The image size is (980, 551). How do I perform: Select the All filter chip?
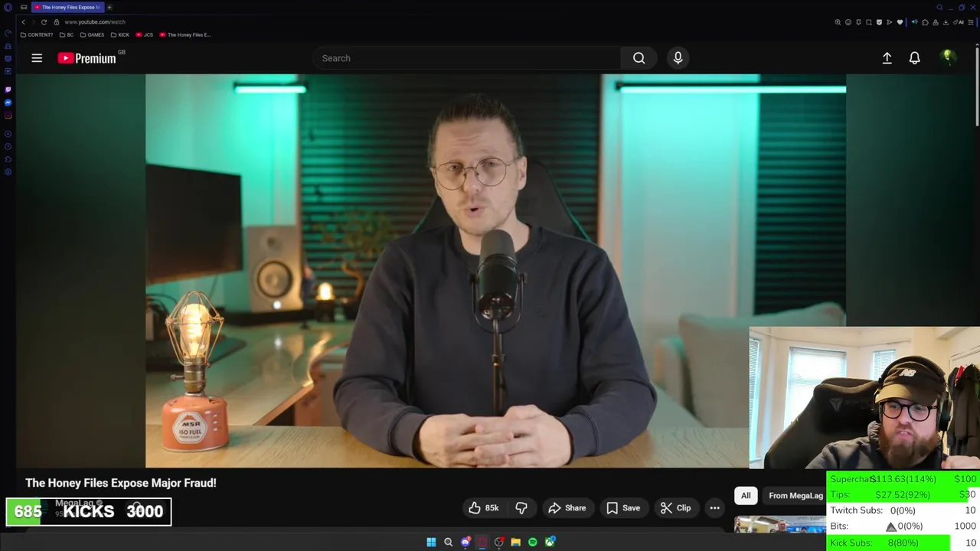click(746, 496)
